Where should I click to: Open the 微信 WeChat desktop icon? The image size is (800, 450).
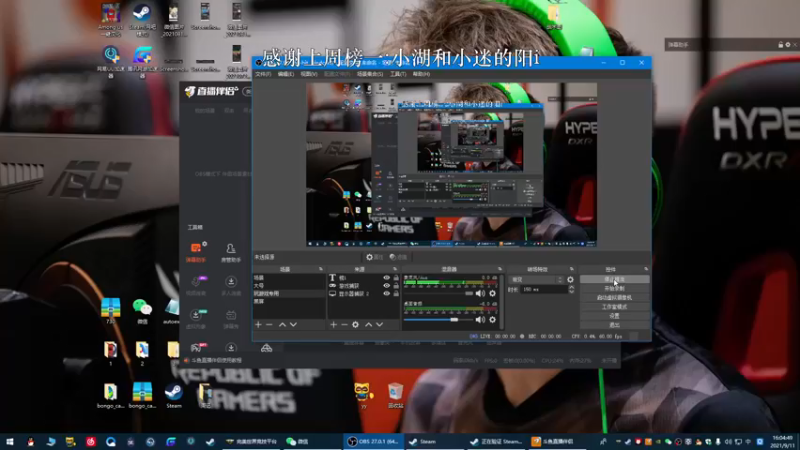[x=142, y=311]
